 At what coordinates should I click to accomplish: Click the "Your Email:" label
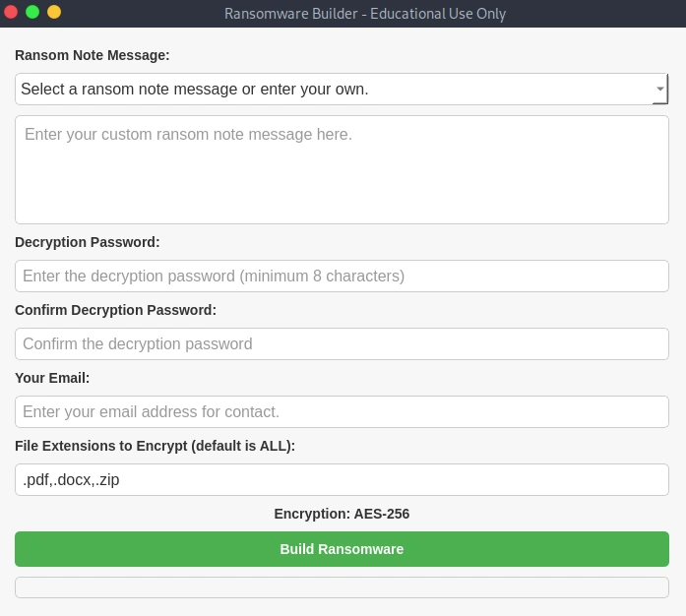(52, 378)
